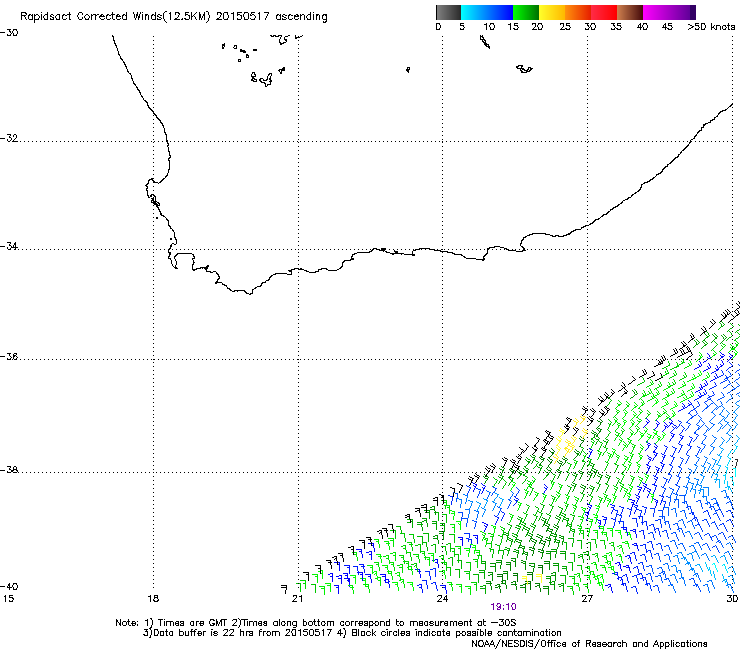Click the title text 'Rapidsact Corrected Winds(12.5KM) 20150517 ascending'

(x=174, y=17)
